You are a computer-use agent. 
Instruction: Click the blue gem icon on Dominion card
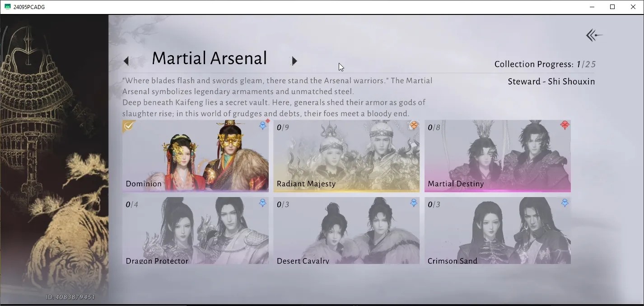262,126
